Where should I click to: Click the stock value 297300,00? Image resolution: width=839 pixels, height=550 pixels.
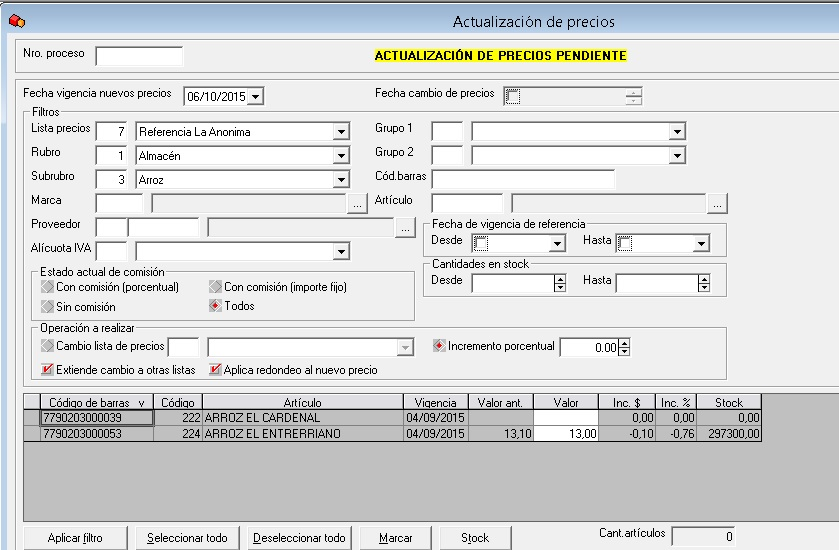click(729, 433)
